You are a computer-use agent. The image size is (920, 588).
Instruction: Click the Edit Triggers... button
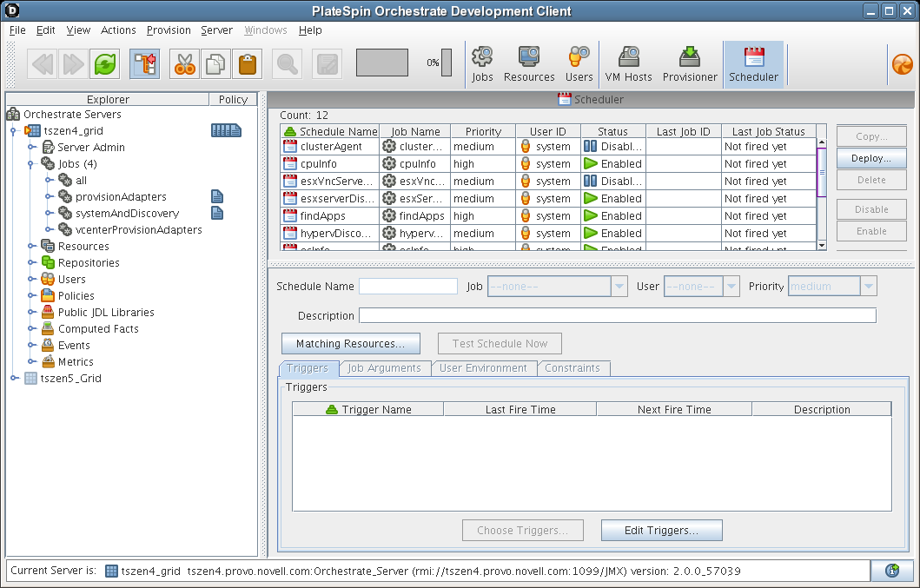661,530
